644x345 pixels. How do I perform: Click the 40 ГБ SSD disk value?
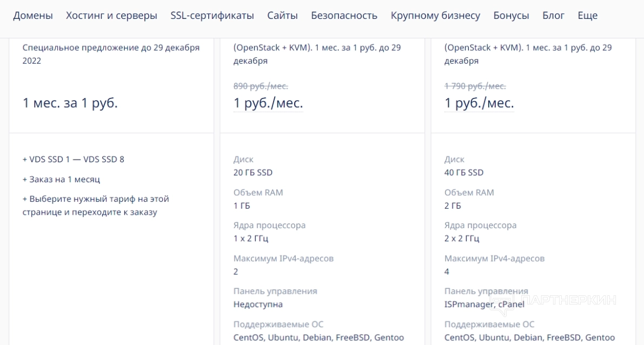(464, 172)
